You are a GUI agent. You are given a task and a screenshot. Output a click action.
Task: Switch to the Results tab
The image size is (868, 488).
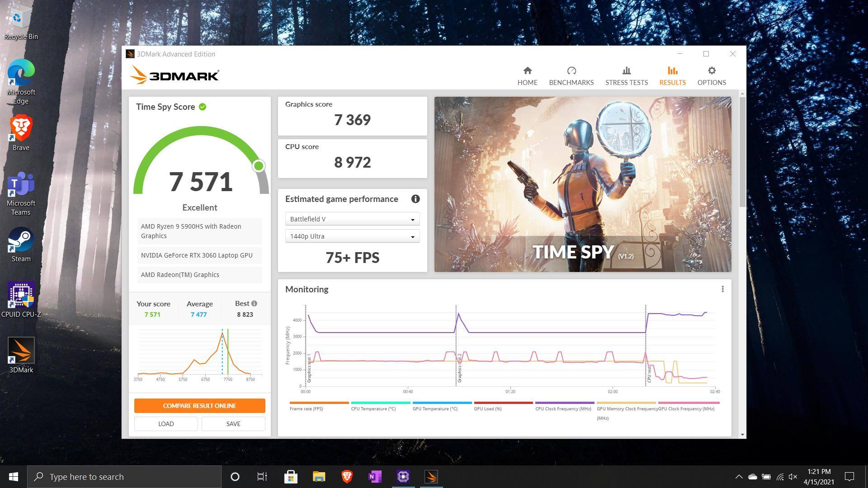672,76
